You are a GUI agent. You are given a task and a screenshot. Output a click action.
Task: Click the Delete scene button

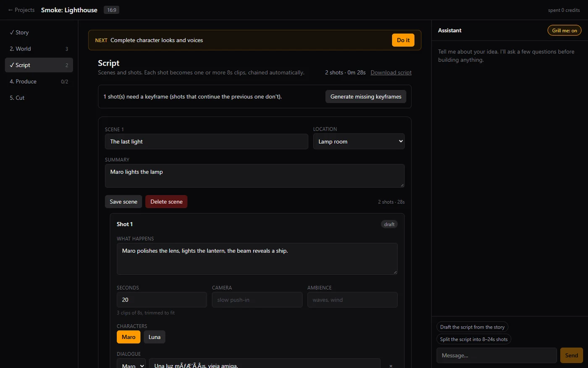click(x=166, y=202)
